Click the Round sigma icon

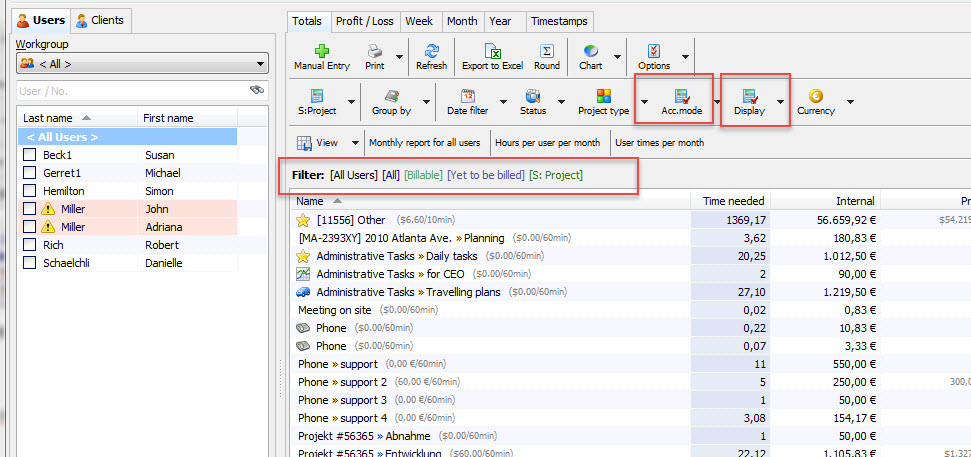pyautogui.click(x=547, y=51)
